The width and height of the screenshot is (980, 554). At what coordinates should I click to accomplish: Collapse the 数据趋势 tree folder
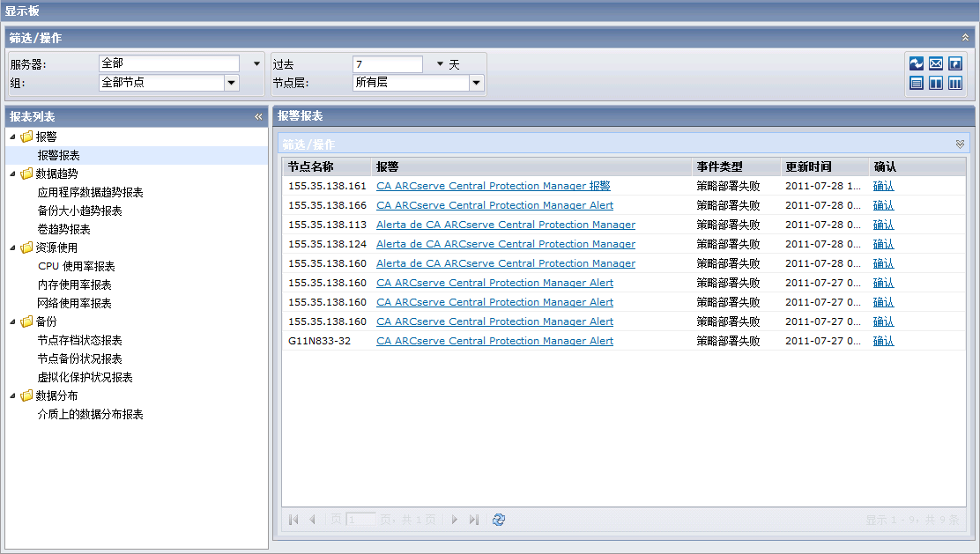(13, 174)
